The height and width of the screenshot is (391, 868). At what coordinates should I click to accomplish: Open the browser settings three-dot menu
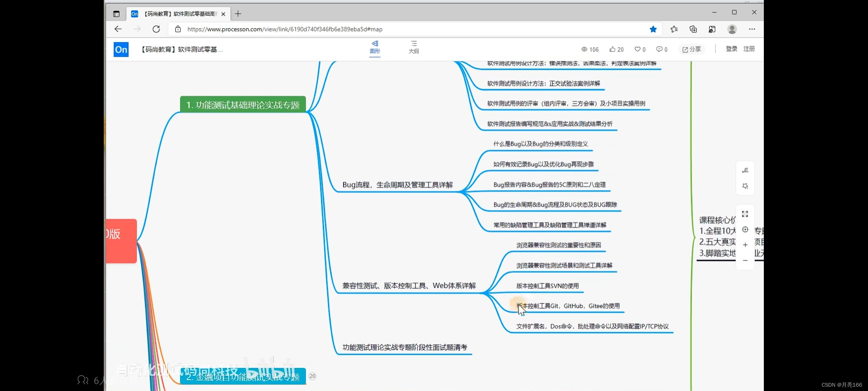[752, 29]
